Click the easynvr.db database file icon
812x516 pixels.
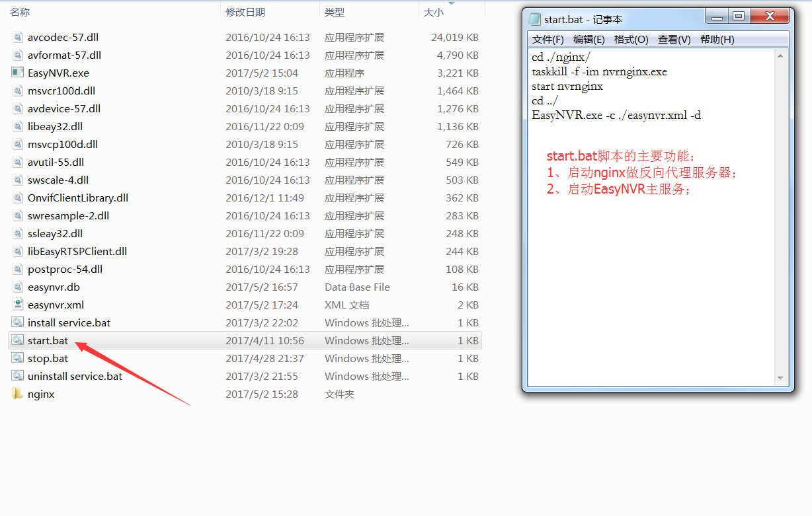[x=17, y=287]
